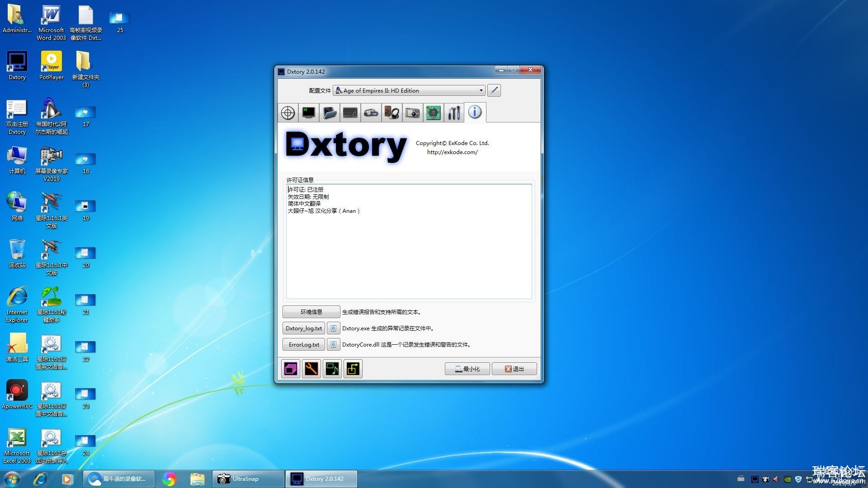
Task: Switch to the monitor display settings tab
Action: 309,113
